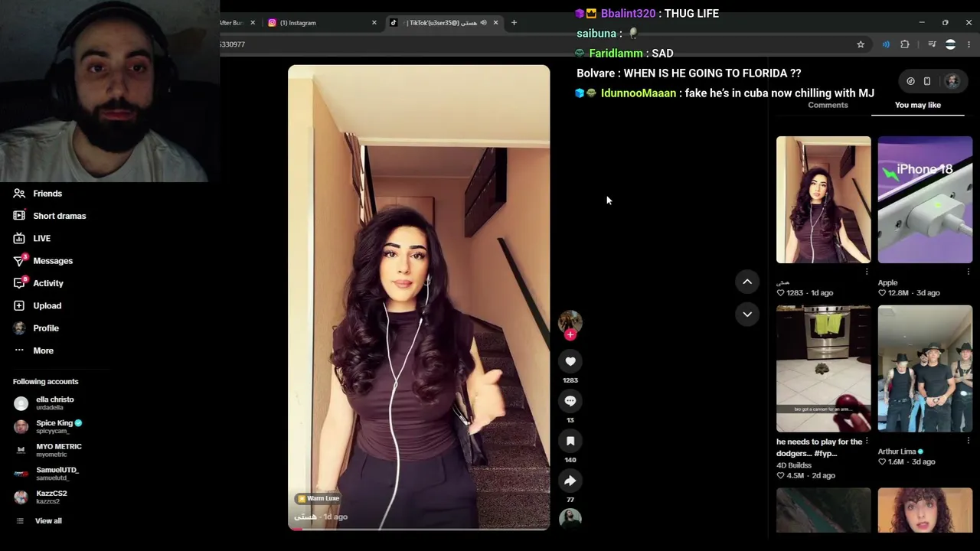Open the curly-haired woman video thumbnail
The width and height of the screenshot is (980, 551).
pos(925,510)
